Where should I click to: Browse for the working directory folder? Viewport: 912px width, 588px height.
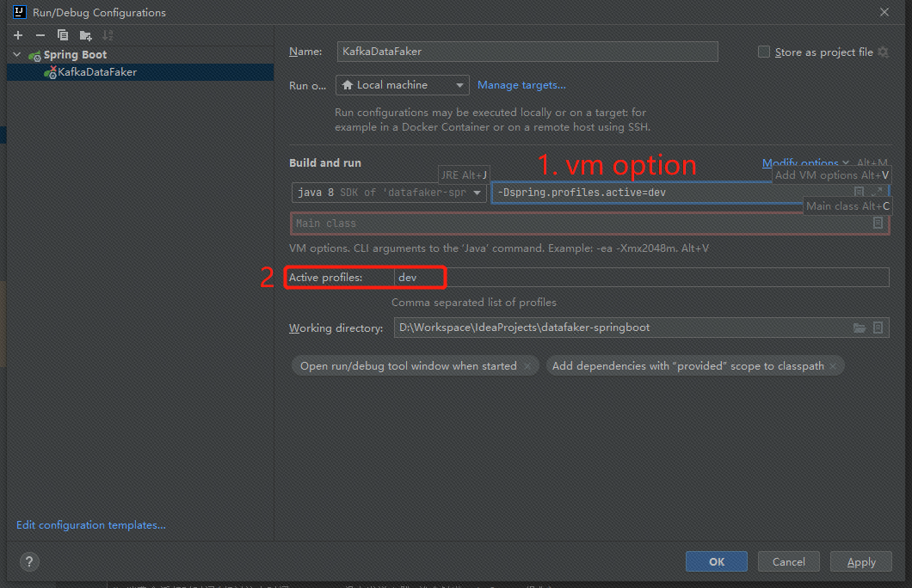(860, 328)
